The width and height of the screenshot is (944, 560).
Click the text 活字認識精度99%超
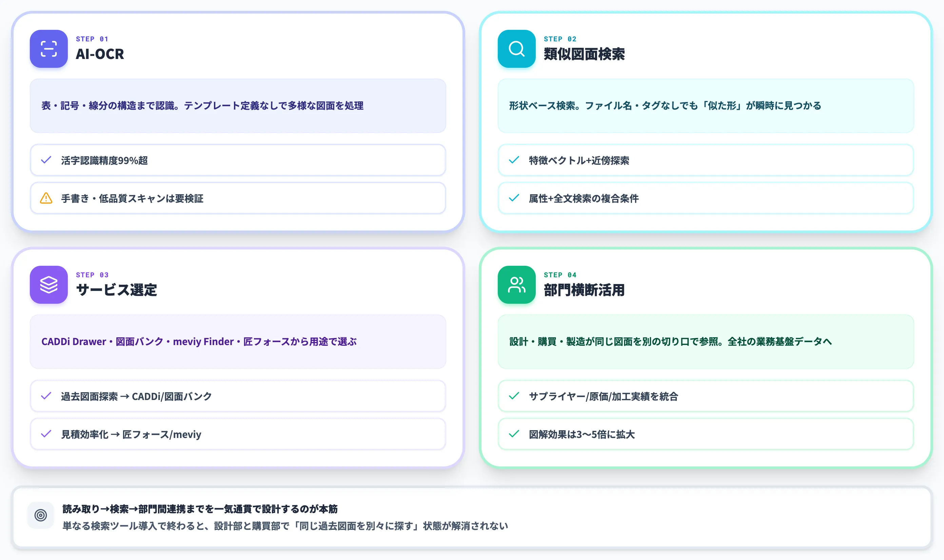(x=104, y=160)
